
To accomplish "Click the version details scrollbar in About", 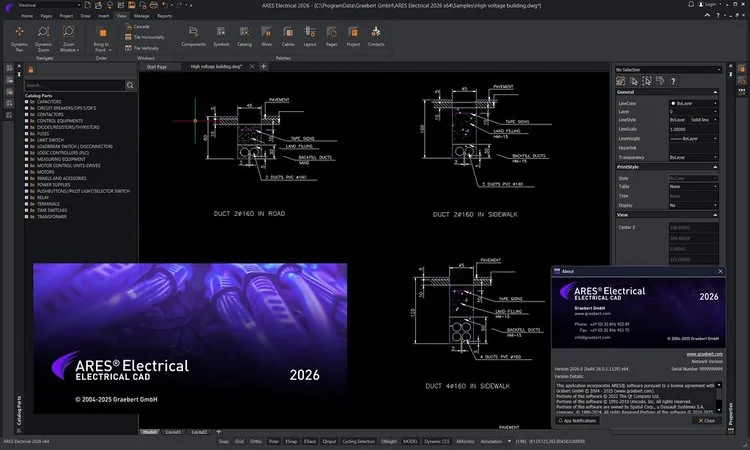I will click(718, 397).
